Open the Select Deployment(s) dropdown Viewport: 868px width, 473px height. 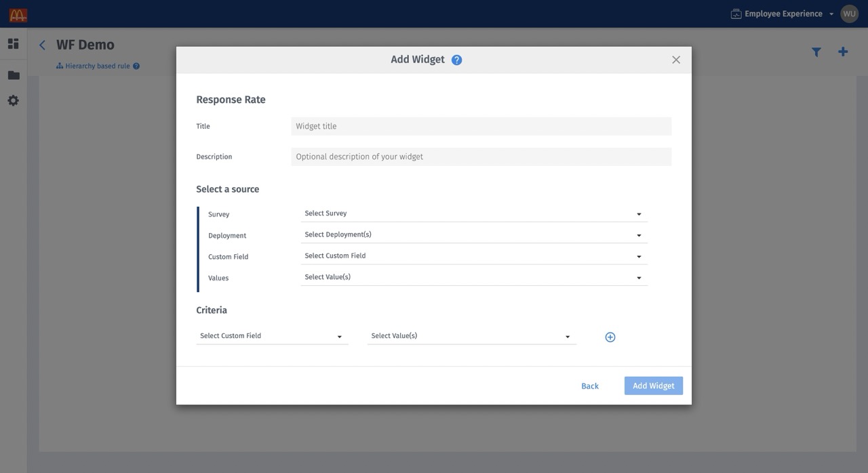coord(473,234)
